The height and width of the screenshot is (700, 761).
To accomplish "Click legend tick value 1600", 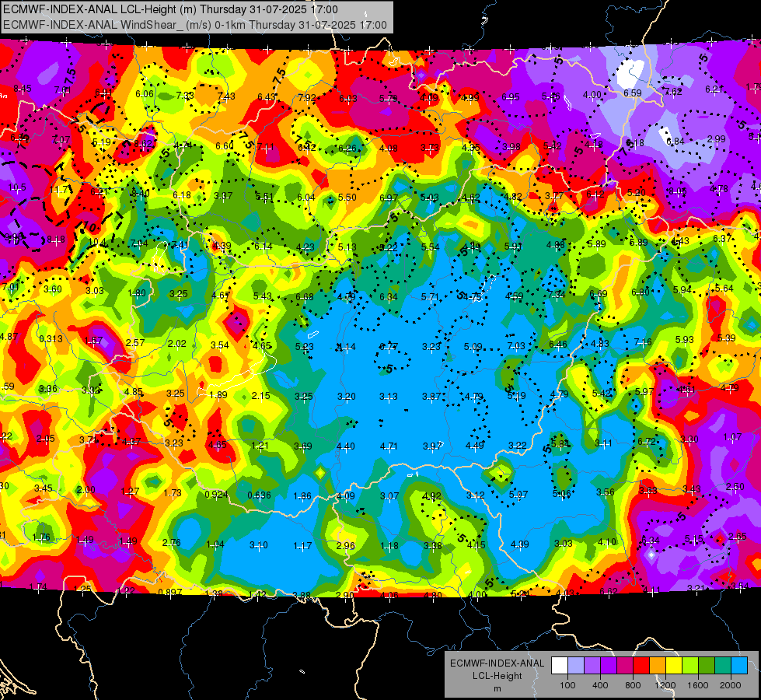I will point(698,685).
